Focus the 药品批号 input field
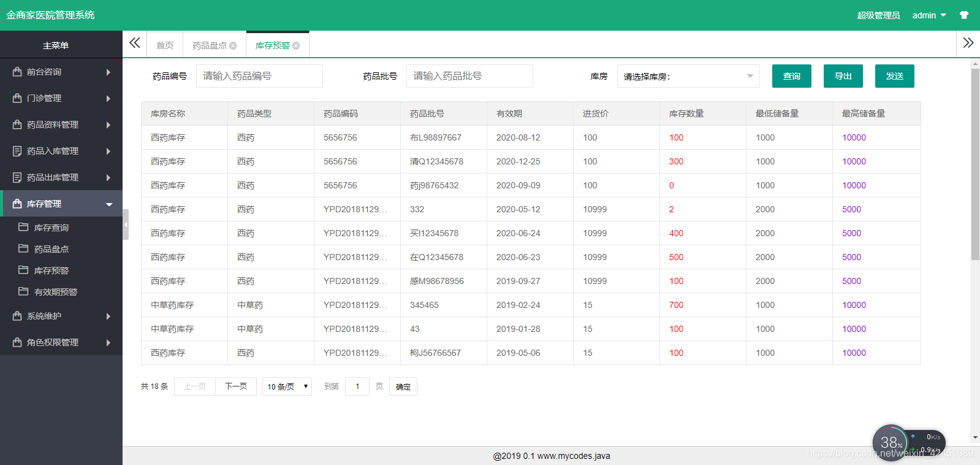980x465 pixels. (x=469, y=76)
